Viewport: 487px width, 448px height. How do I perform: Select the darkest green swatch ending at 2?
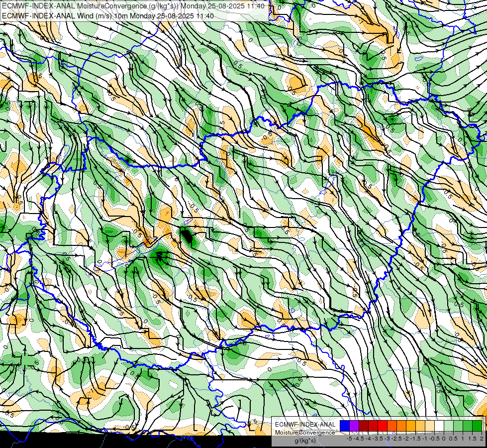[x=477, y=426]
